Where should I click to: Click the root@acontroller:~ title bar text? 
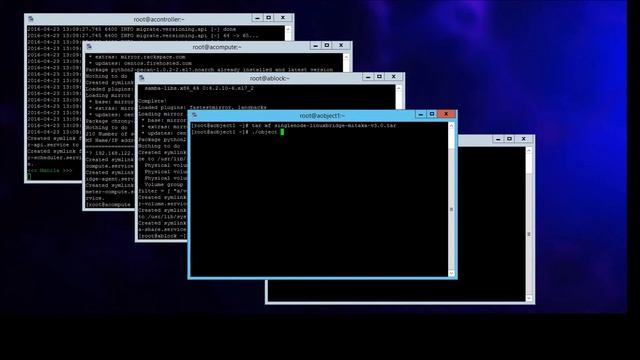tap(159, 19)
